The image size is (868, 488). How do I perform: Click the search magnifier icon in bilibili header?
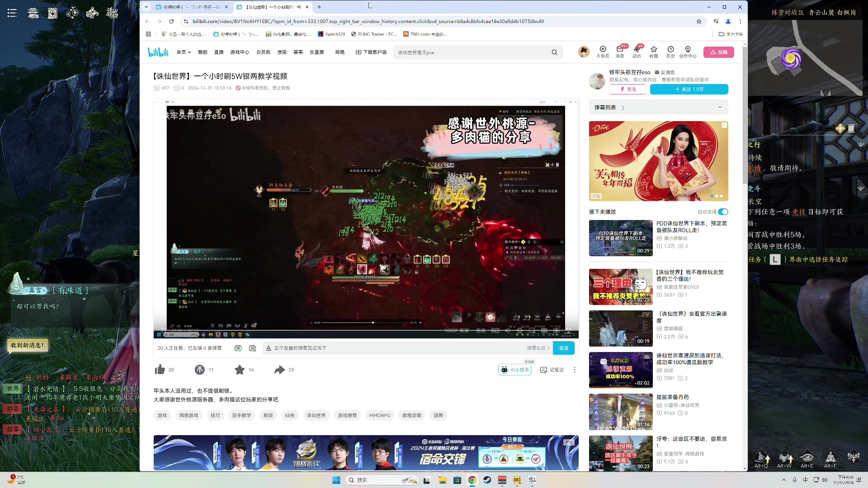[554, 52]
